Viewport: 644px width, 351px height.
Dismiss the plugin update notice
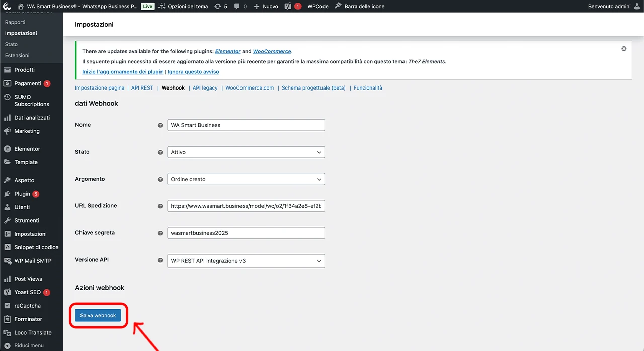pyautogui.click(x=624, y=49)
